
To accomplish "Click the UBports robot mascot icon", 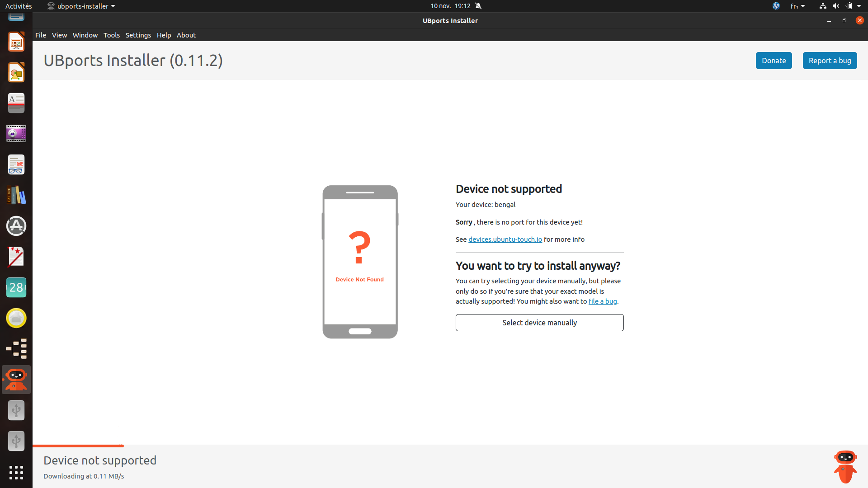I will (845, 466).
